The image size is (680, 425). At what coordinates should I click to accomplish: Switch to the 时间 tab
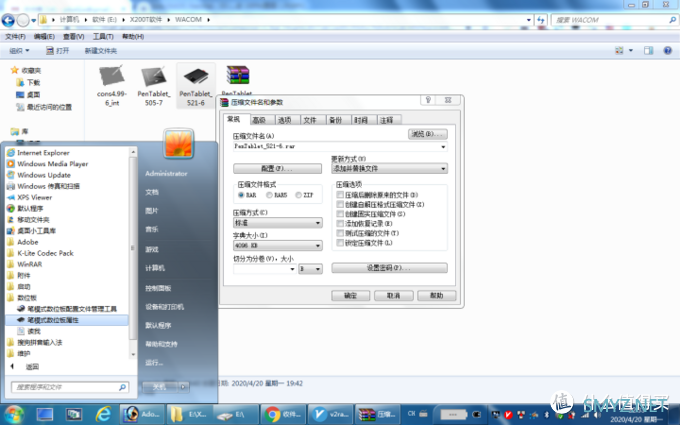[x=361, y=120]
